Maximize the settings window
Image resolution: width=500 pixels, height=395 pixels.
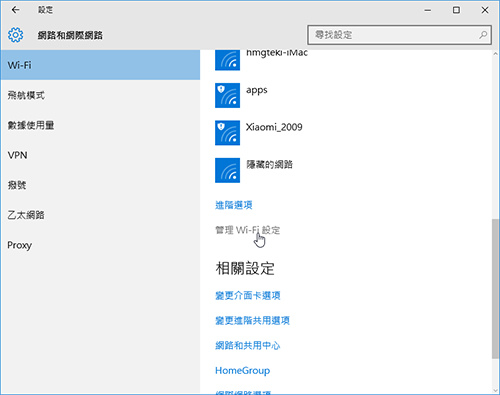pos(456,10)
